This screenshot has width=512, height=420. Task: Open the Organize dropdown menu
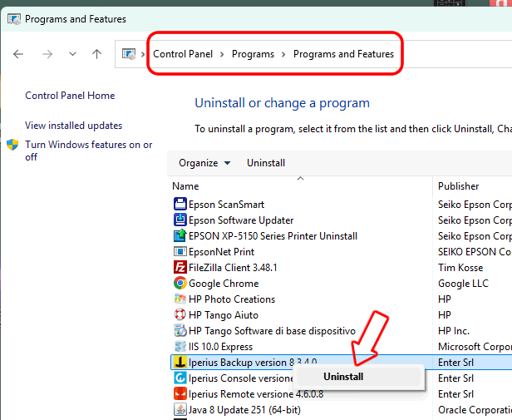204,163
